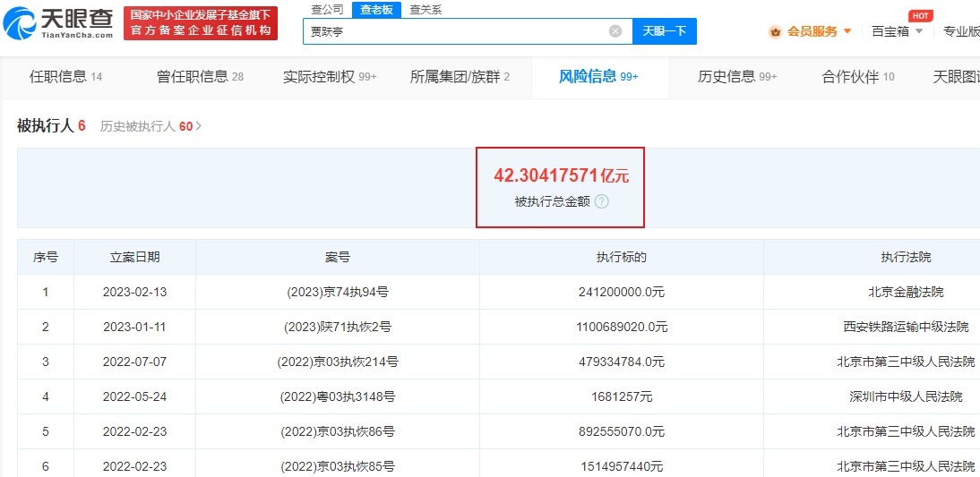Click the 专业版 link
The image size is (980, 477).
(960, 31)
